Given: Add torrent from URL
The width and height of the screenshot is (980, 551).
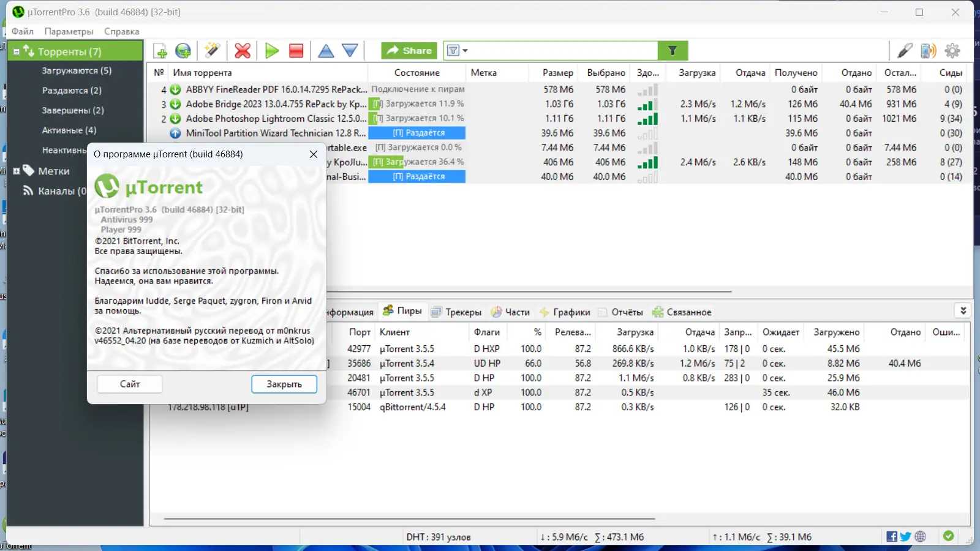Looking at the screenshot, I should [184, 51].
